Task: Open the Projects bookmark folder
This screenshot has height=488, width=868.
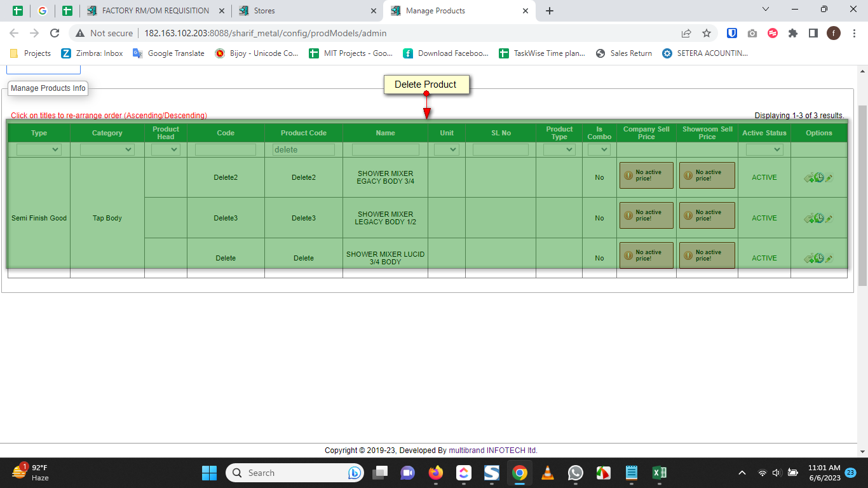Action: pyautogui.click(x=31, y=53)
